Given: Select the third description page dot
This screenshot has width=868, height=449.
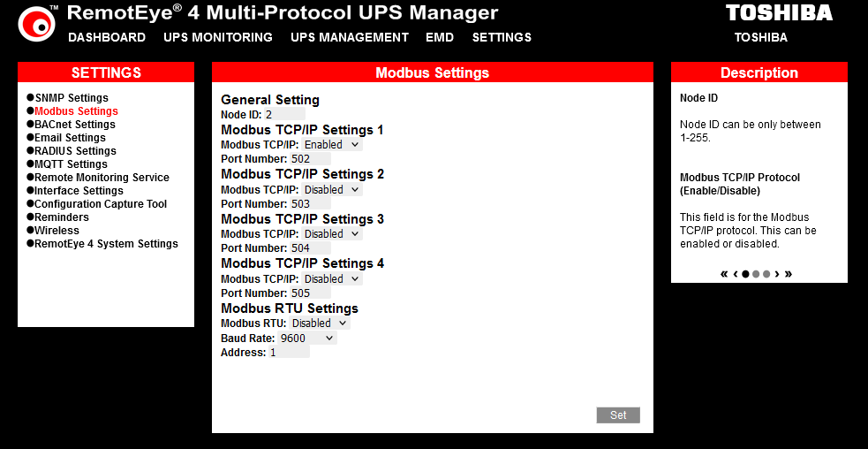Looking at the screenshot, I should point(766,274).
